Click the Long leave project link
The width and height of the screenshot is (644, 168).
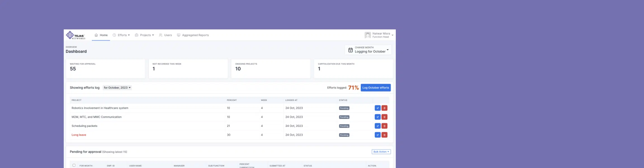[x=79, y=135]
